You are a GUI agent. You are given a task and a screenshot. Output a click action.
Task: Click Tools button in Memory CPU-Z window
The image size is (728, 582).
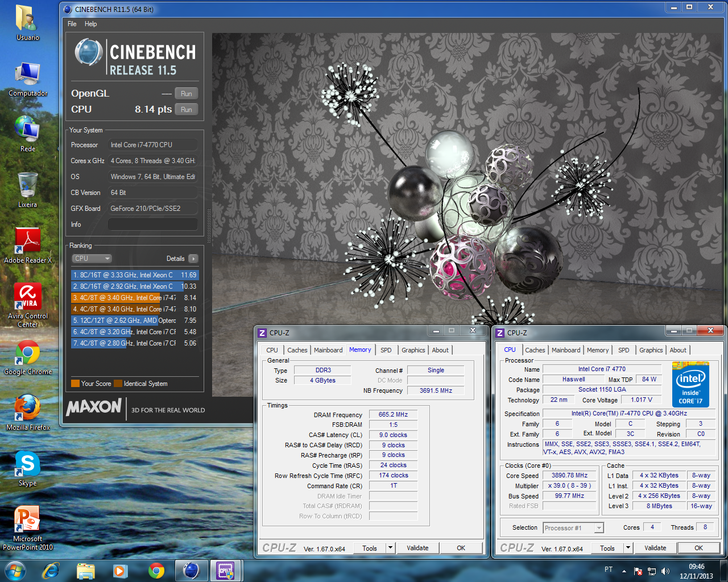[x=370, y=548]
